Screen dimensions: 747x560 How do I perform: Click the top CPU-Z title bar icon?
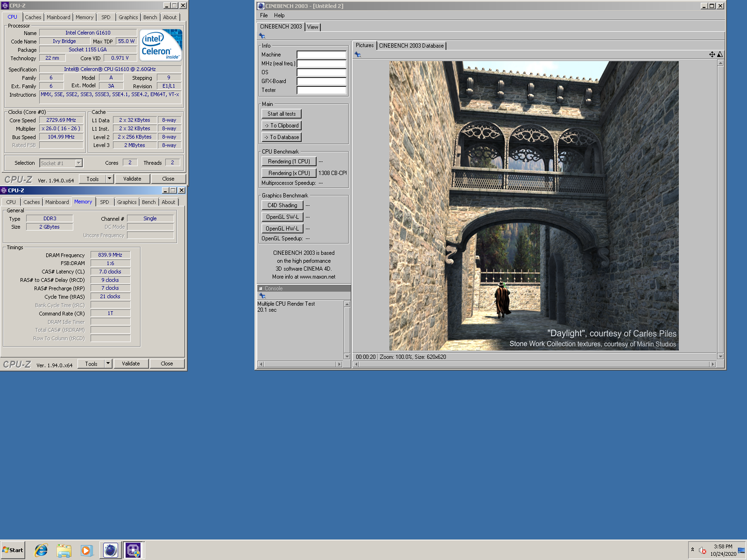tap(5, 6)
